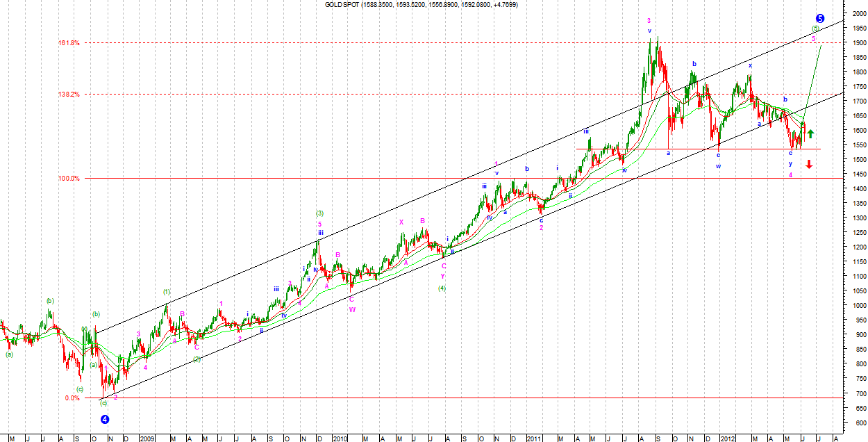Click the blue circled 5 wave marker
Viewport: 868px width, 442px height.
(820, 18)
